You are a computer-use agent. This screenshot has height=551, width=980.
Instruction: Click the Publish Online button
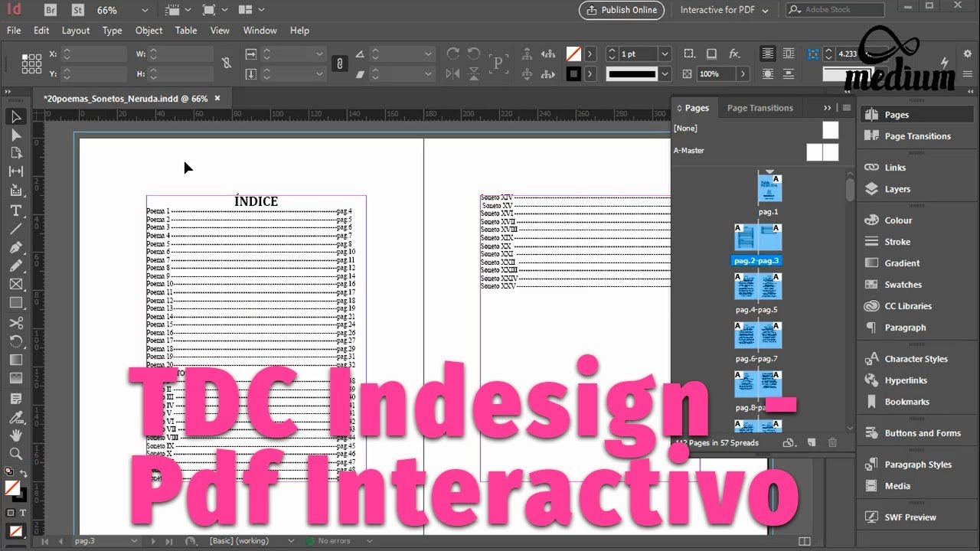click(622, 10)
